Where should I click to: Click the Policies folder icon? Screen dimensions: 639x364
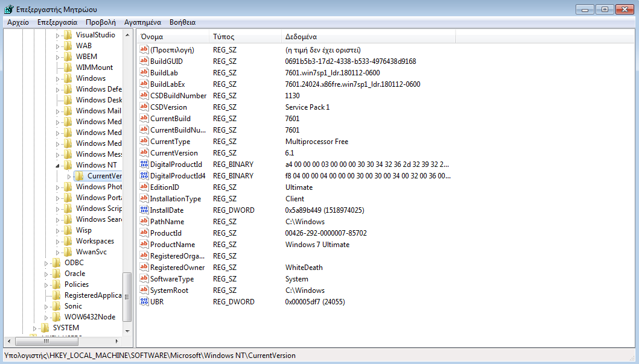pos(57,284)
